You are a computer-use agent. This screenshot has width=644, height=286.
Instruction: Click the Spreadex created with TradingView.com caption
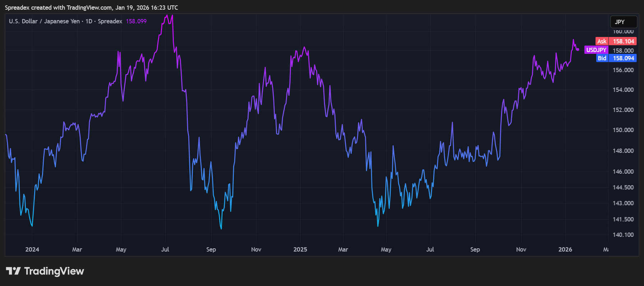(92, 8)
